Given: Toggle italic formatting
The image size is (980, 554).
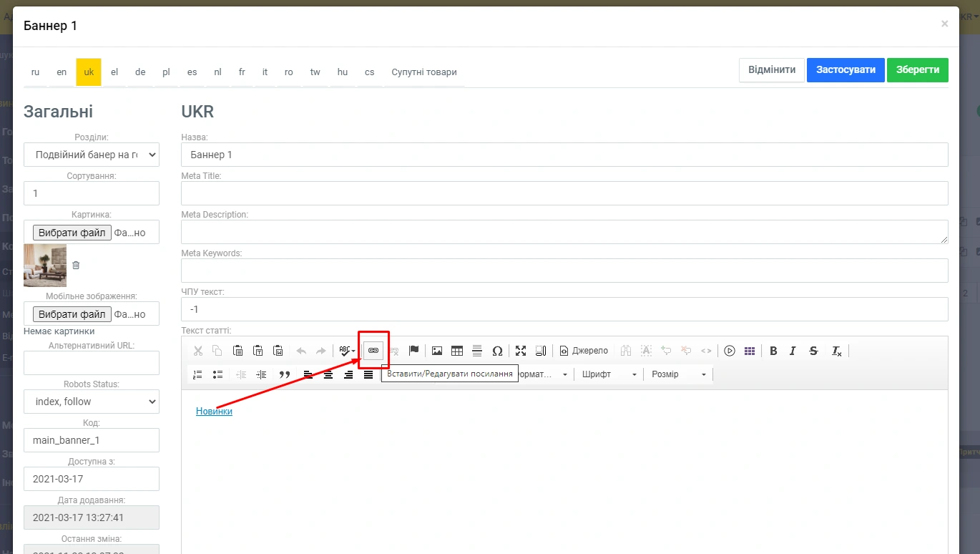Looking at the screenshot, I should [793, 351].
